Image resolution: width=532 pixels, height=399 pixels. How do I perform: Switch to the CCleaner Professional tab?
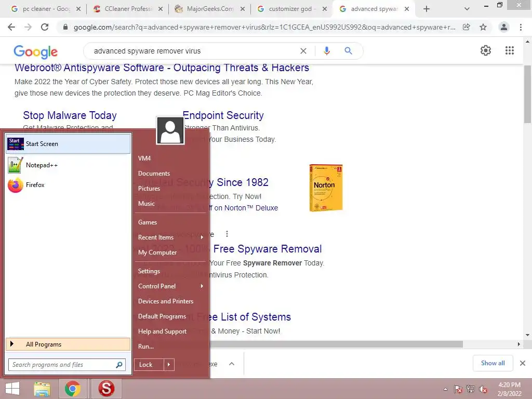(128, 9)
